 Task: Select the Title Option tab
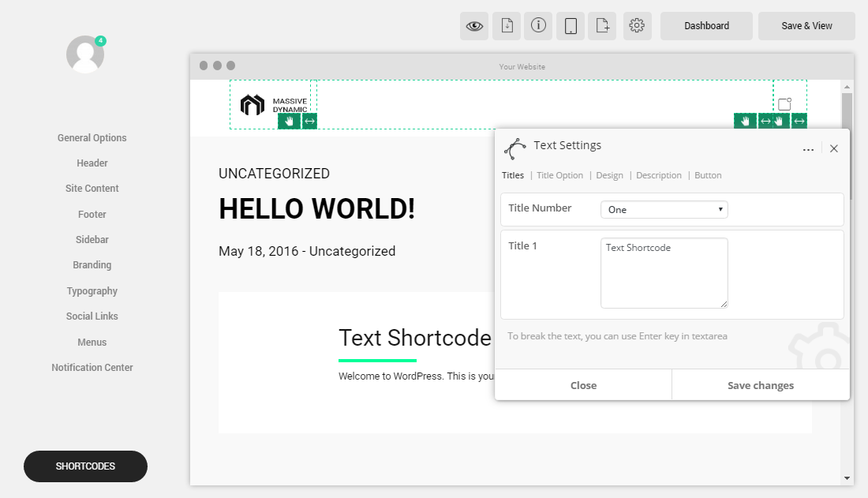coord(559,174)
